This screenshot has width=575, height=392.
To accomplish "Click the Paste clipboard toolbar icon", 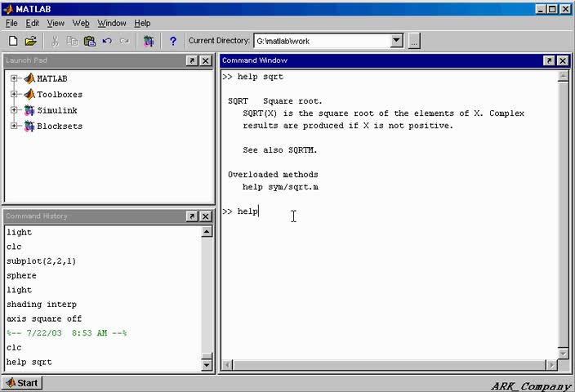I will coord(90,41).
